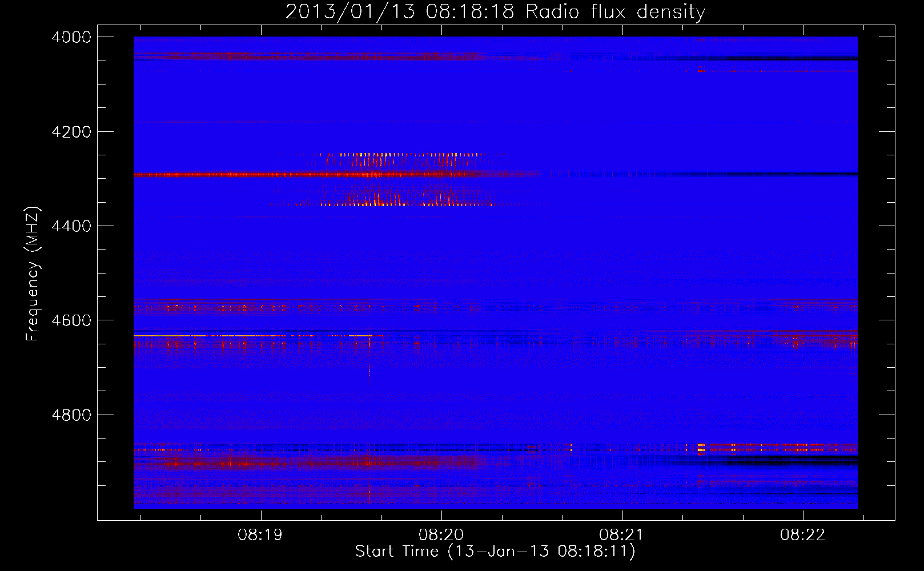Click the "Frequency (MHZ)" axis label
The image size is (924, 571).
(33, 274)
